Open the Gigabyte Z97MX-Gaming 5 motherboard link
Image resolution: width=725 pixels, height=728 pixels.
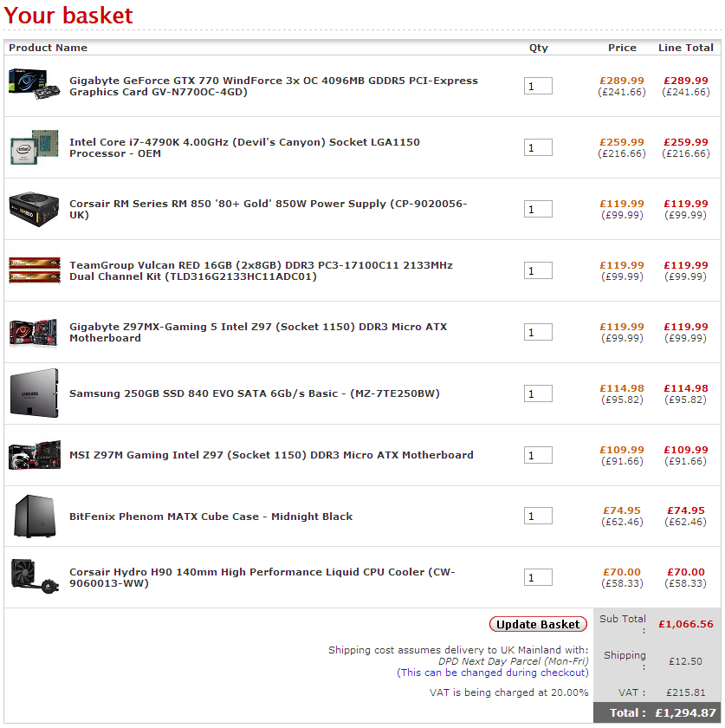coord(258,332)
